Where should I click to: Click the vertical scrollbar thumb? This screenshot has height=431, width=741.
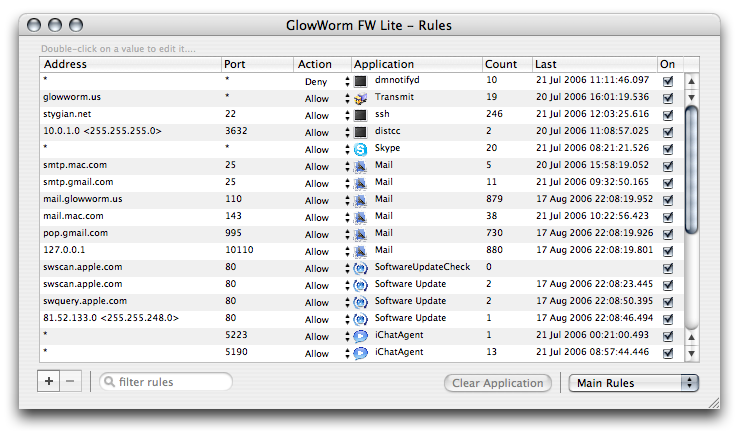(x=691, y=170)
